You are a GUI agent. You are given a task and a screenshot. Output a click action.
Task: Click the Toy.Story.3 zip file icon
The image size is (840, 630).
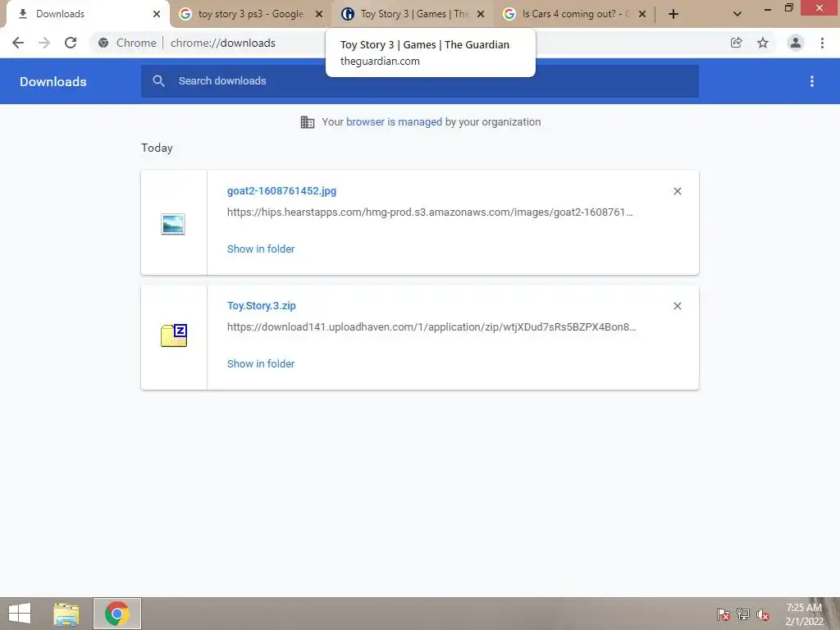(174, 336)
